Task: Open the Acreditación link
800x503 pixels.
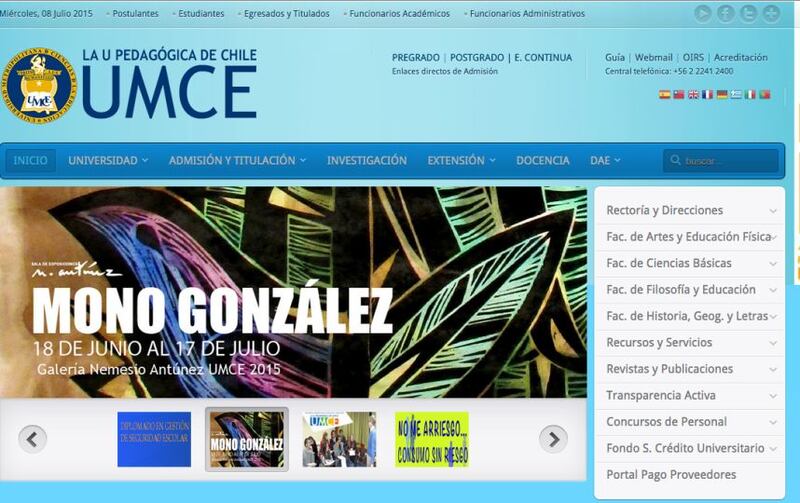Action: [740, 58]
